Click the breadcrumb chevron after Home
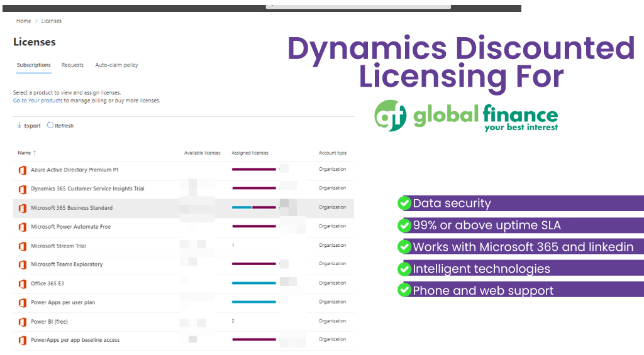 pos(36,21)
